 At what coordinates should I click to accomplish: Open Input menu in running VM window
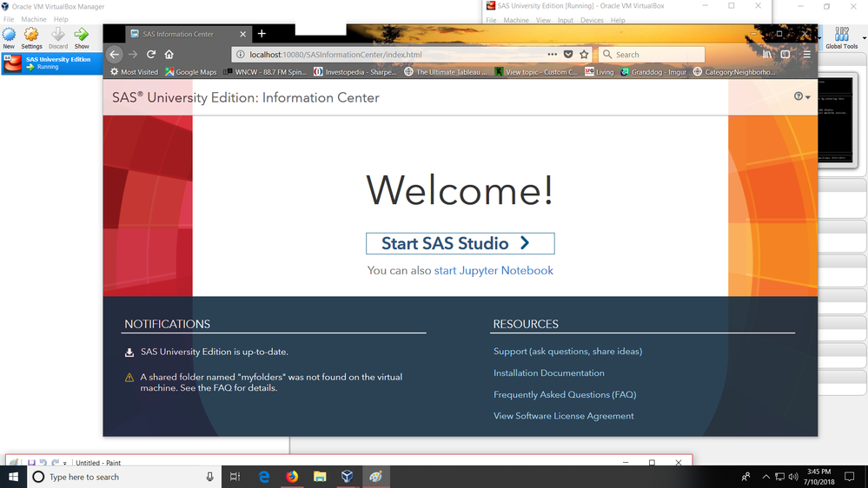[x=565, y=21]
